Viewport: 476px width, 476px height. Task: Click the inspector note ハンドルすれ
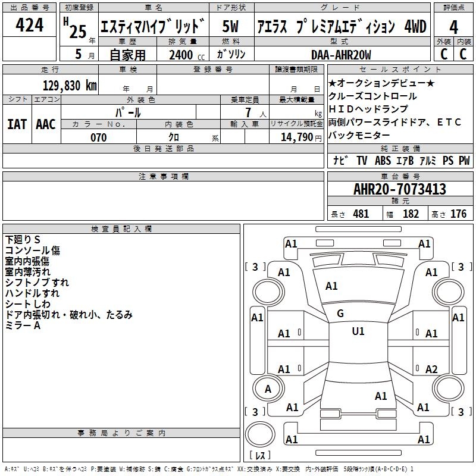click(x=32, y=293)
